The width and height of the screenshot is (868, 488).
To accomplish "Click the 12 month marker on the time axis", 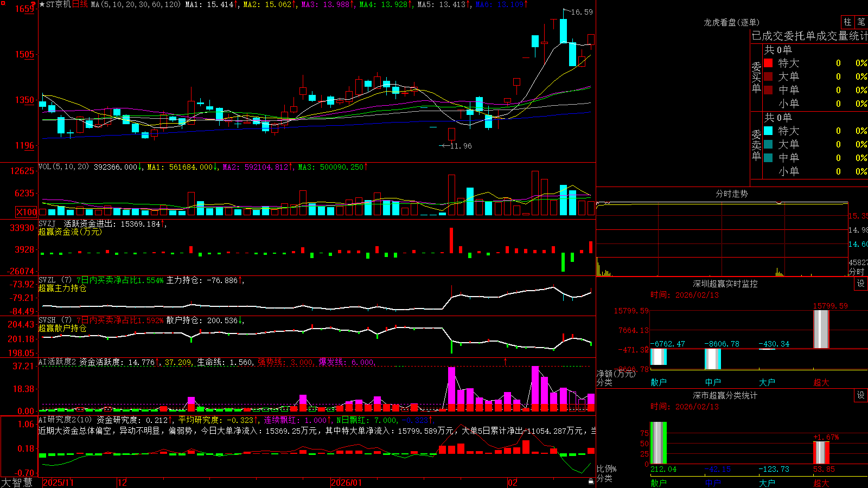I will click(123, 483).
